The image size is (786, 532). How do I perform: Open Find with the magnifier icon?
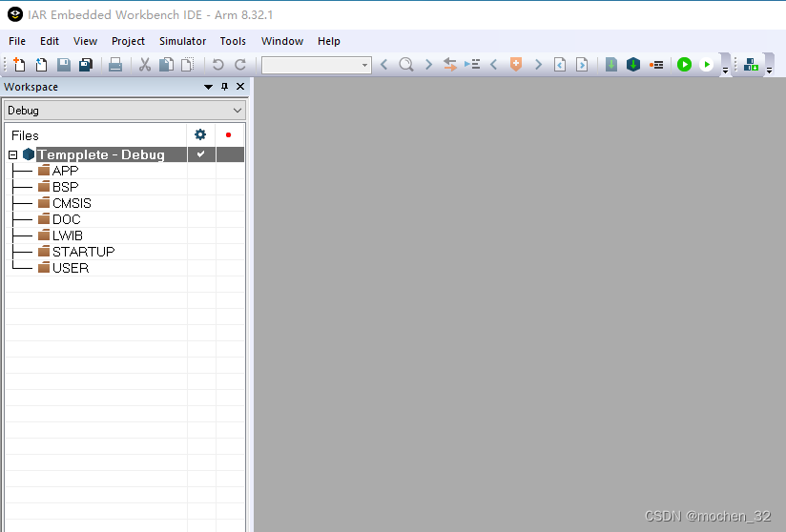coord(406,65)
